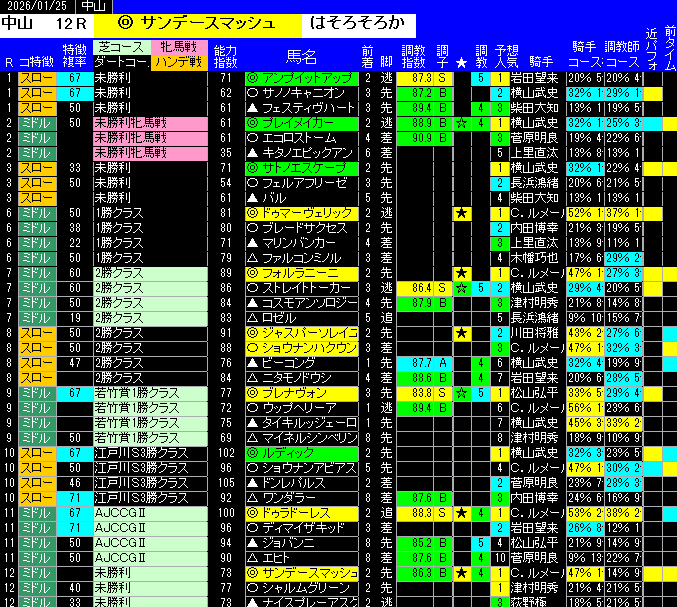Click the ★ star in the ドゥラドーレス row

461,513
